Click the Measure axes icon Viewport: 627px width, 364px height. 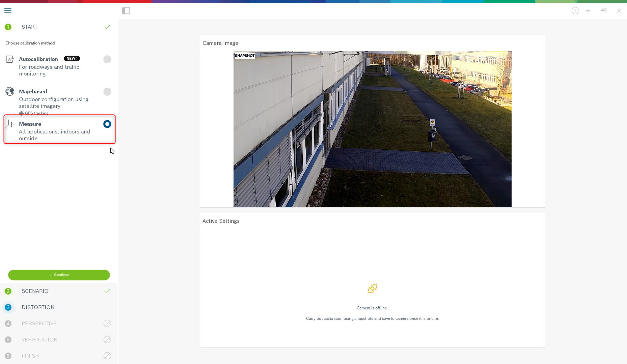[10, 124]
